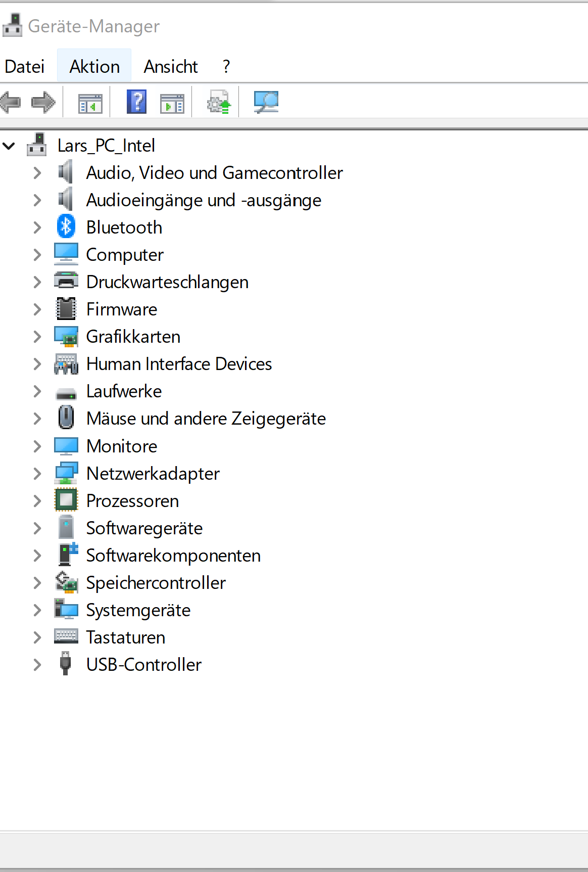Open the Aktion menu
This screenshot has width=588, height=872.
coord(94,66)
